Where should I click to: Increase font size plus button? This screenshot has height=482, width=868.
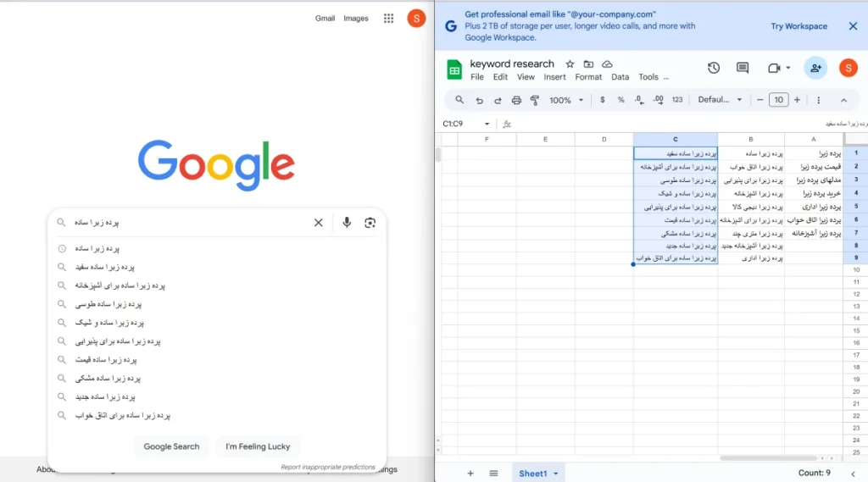point(797,100)
